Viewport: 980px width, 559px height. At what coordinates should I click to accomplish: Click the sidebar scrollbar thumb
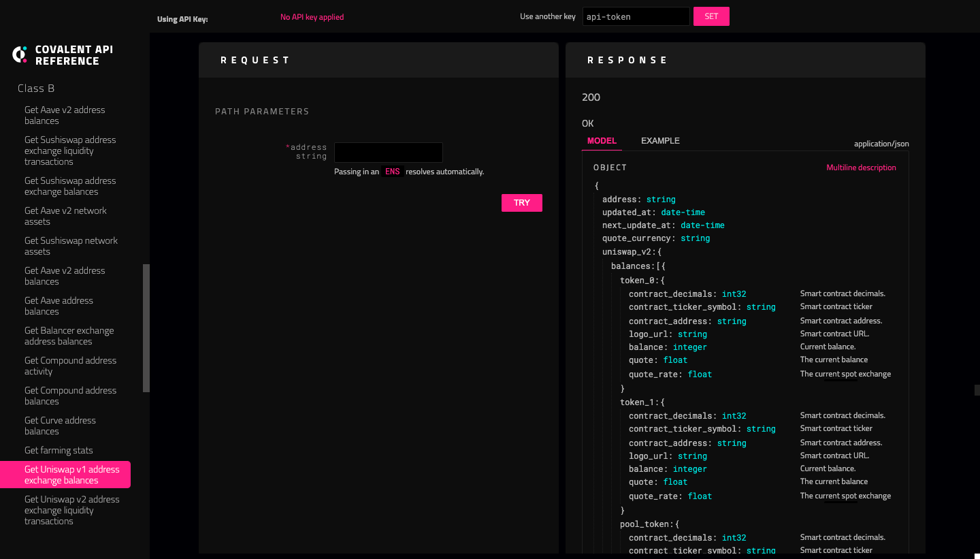point(146,328)
